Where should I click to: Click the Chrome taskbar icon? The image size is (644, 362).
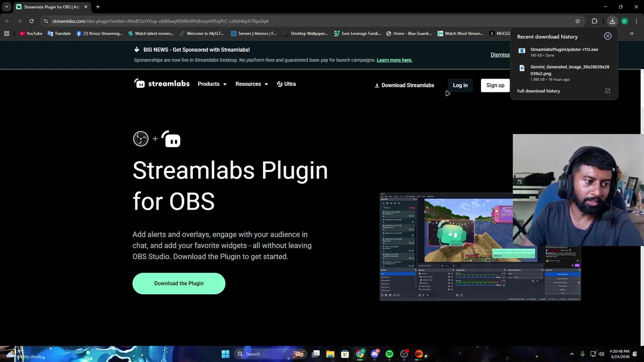(360, 354)
